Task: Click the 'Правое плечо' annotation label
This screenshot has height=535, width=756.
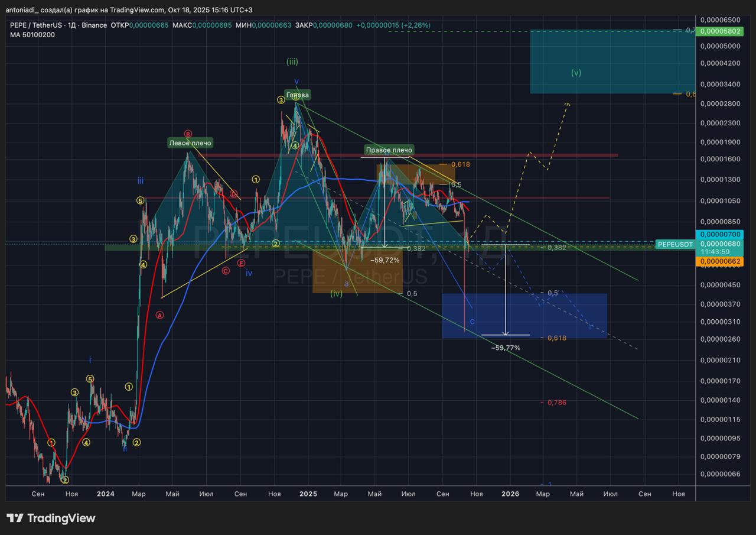Action: (388, 150)
